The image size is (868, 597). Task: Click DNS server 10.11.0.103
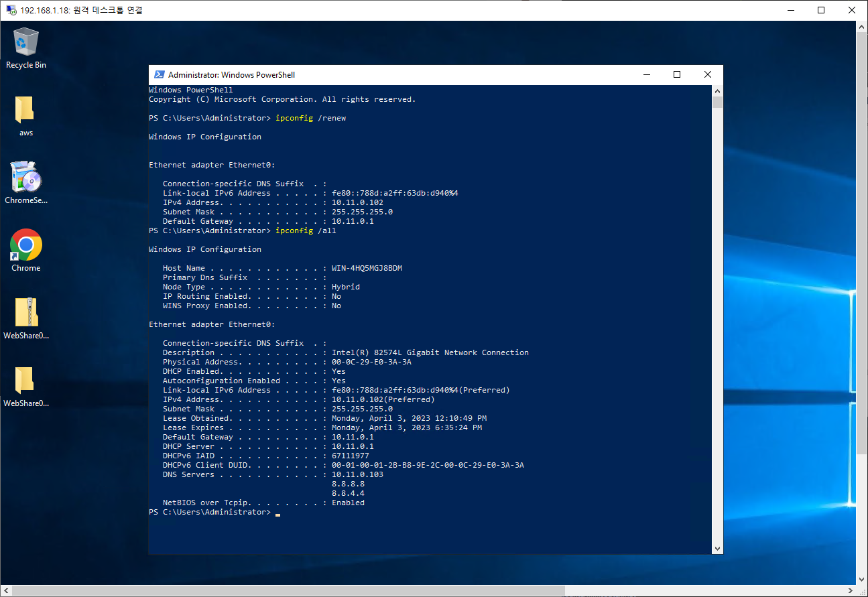pyautogui.click(x=357, y=474)
